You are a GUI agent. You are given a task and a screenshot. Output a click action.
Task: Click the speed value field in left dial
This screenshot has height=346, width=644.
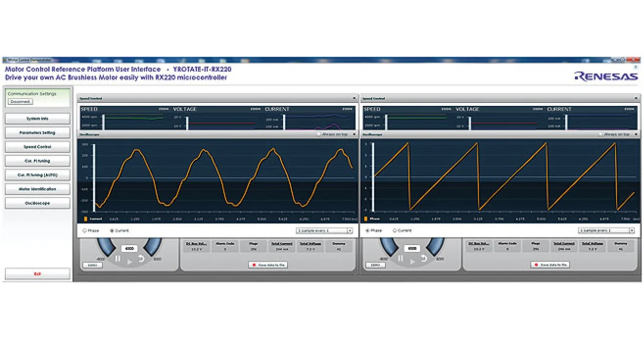(x=129, y=249)
